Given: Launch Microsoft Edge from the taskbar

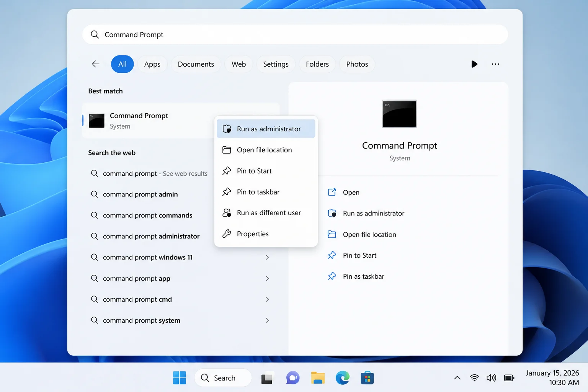Looking at the screenshot, I should (x=343, y=378).
